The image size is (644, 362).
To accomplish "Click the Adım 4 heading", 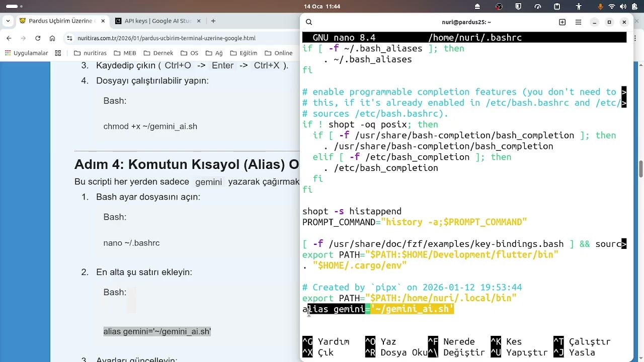I will click(x=187, y=164).
